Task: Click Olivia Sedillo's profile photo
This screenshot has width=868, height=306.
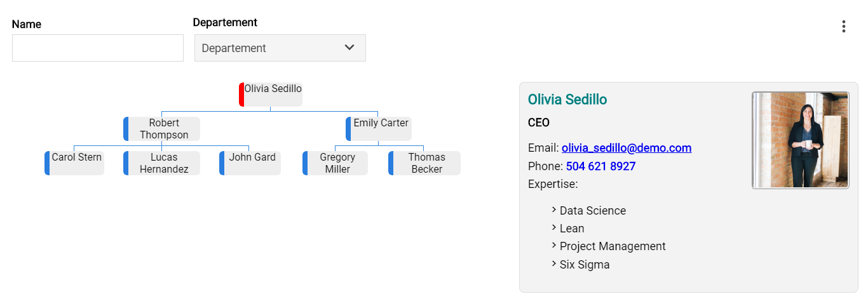Action: pyautogui.click(x=800, y=140)
